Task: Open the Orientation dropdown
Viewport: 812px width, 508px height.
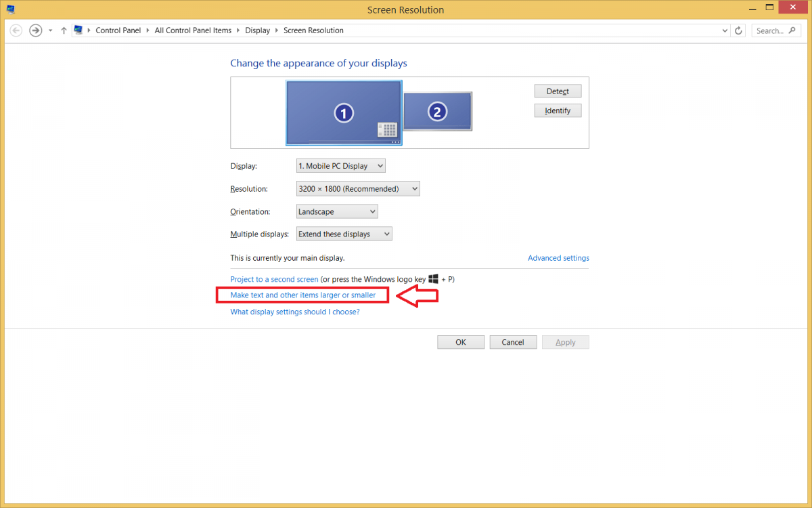Action: coord(337,211)
